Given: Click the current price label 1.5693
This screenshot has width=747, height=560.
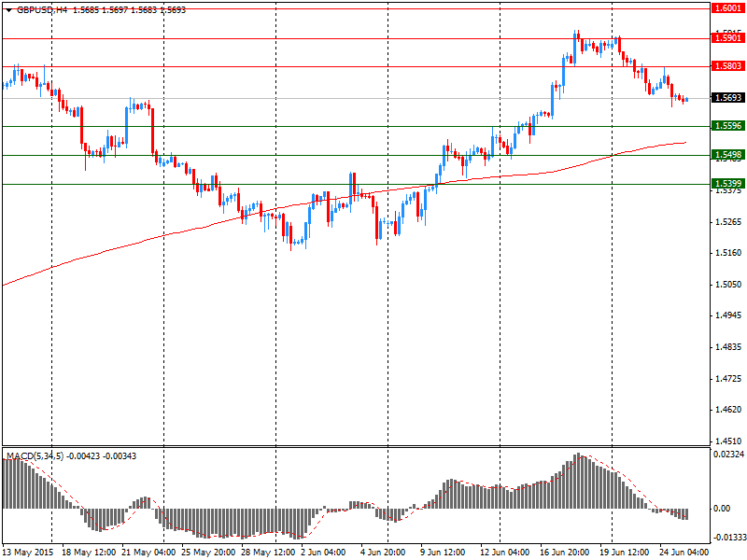Looking at the screenshot, I should click(x=728, y=98).
